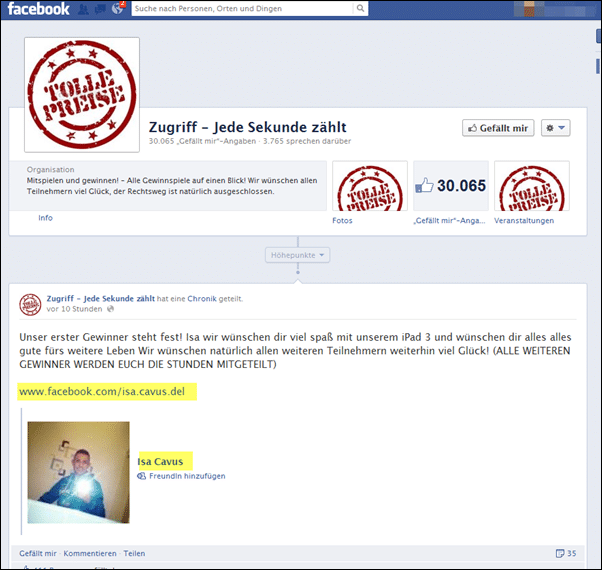Viewport: 602px width, 570px height.
Task: Open the Fotos thumbnail tile
Action: click(370, 186)
